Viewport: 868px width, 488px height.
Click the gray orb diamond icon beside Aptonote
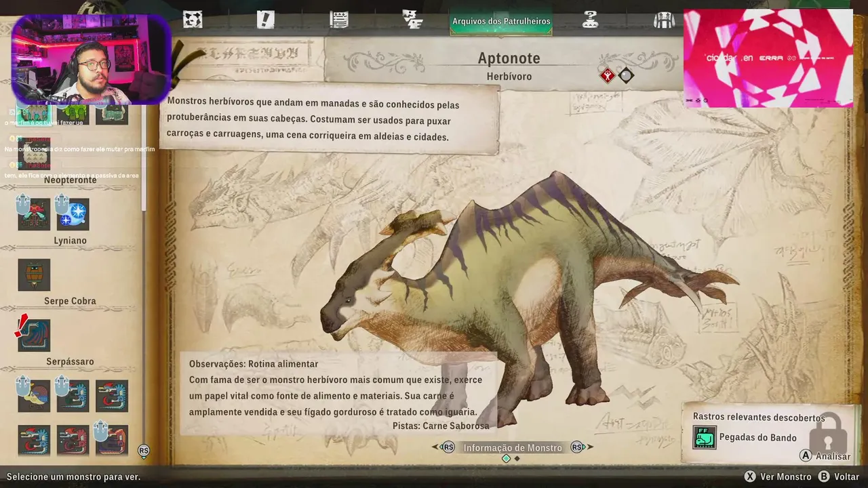coord(626,76)
